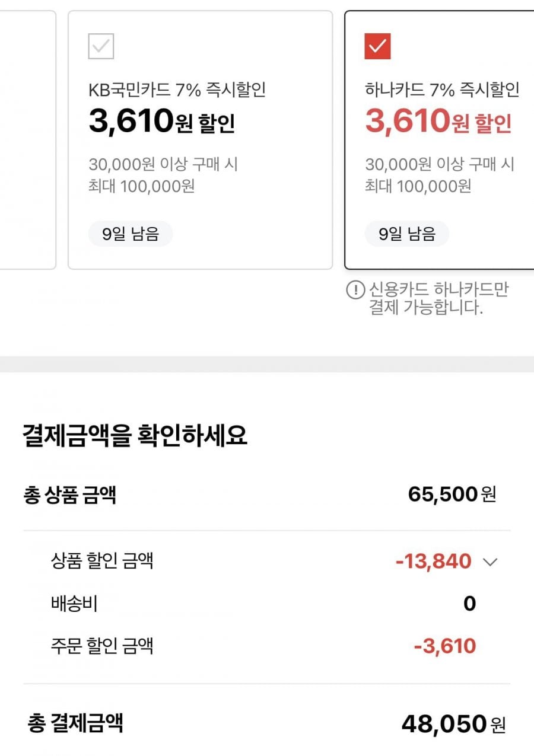Image resolution: width=534 pixels, height=756 pixels.
Task: Tap the 9일 남음 badge on KB국민카드 coupon
Action: click(131, 234)
